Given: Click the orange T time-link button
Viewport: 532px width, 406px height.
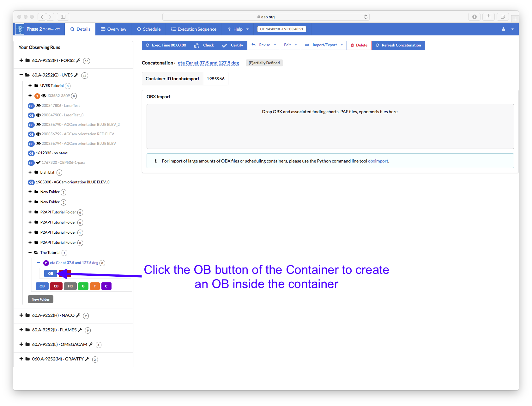Looking at the screenshot, I should [95, 286].
